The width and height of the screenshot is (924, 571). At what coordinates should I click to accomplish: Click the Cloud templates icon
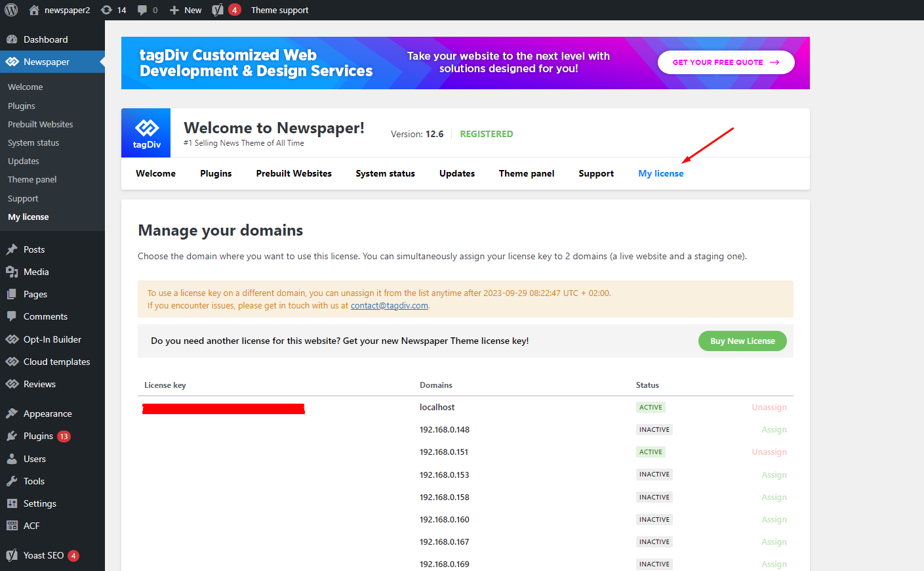pos(12,362)
